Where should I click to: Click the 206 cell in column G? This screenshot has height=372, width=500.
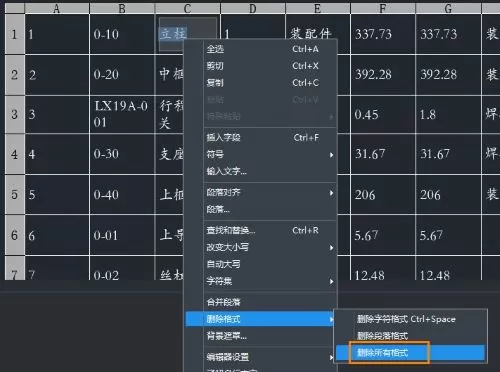point(448,194)
